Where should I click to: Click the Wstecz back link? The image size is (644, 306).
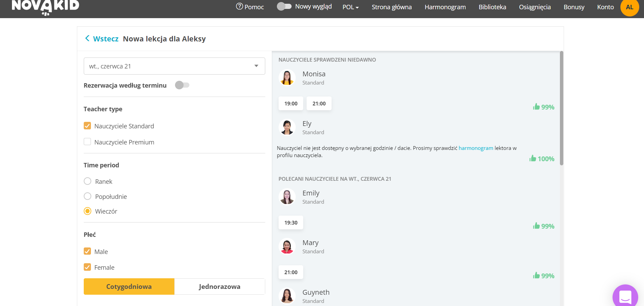coord(106,39)
